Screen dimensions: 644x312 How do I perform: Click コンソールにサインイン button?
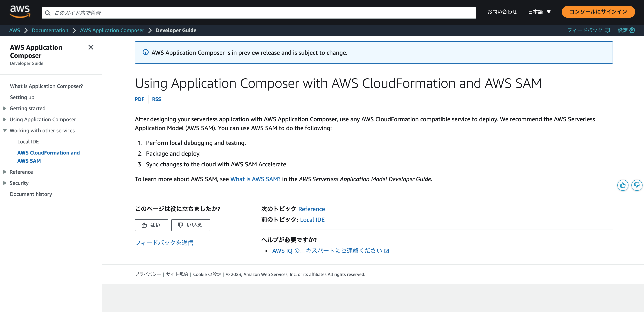(x=598, y=12)
